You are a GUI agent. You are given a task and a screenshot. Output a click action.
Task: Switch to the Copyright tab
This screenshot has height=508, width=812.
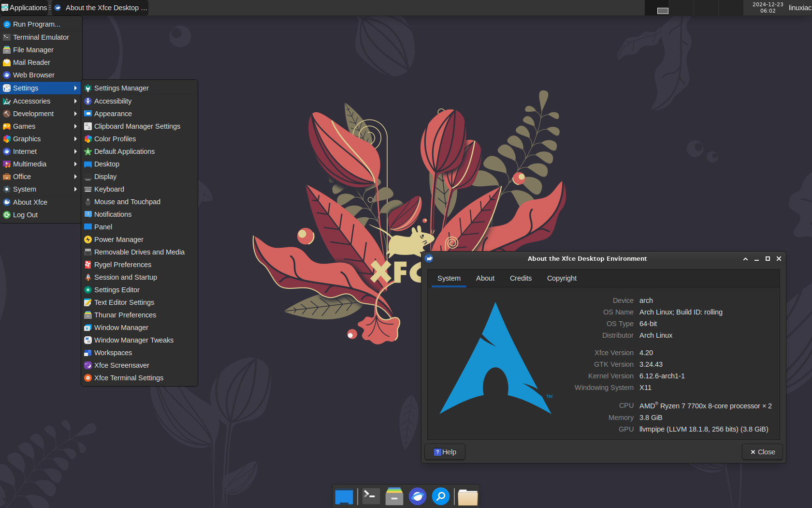(x=562, y=278)
